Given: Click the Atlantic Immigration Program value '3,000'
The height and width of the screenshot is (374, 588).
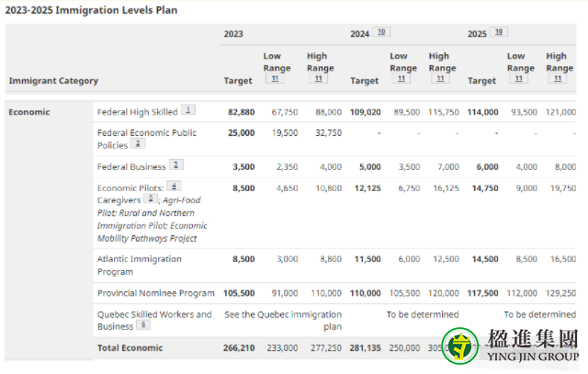Looking at the screenshot, I should click(x=288, y=259).
